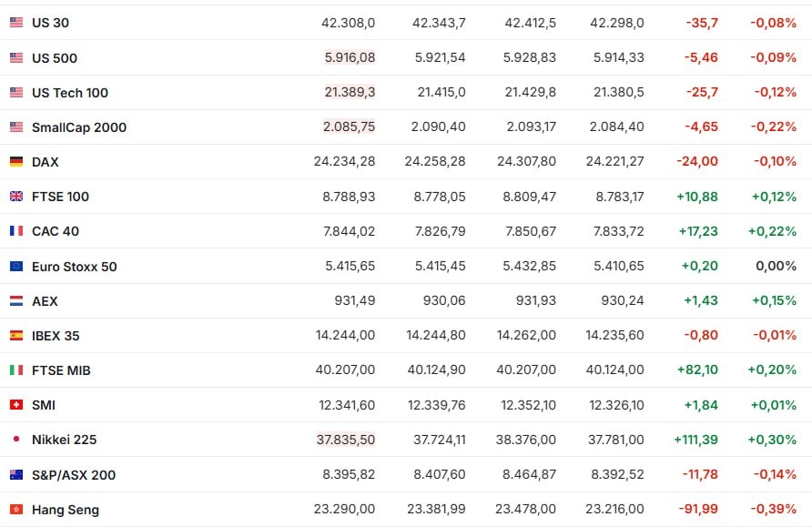Click the French flag icon next to CAC 40
This screenshot has height=527, width=812.
(16, 231)
